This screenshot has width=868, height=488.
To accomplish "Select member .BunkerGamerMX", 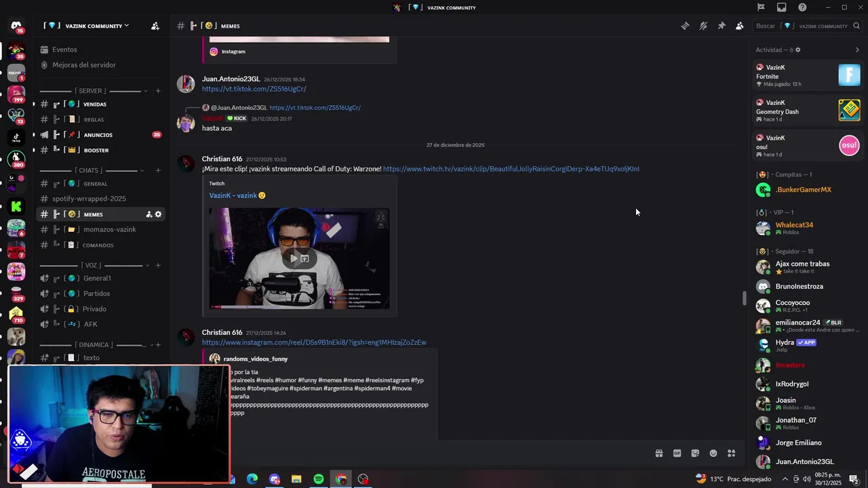I will pos(808,190).
